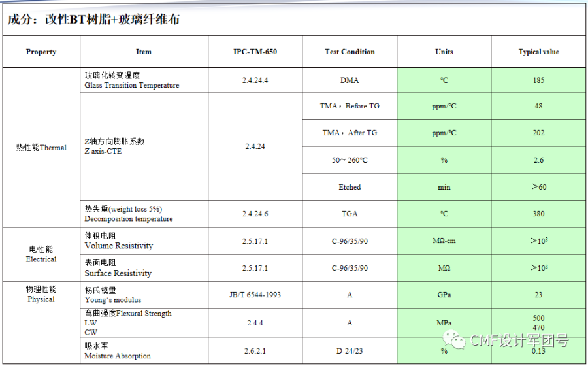The height and width of the screenshot is (366, 588).
Task: Click the green GPa units cell
Action: click(444, 295)
